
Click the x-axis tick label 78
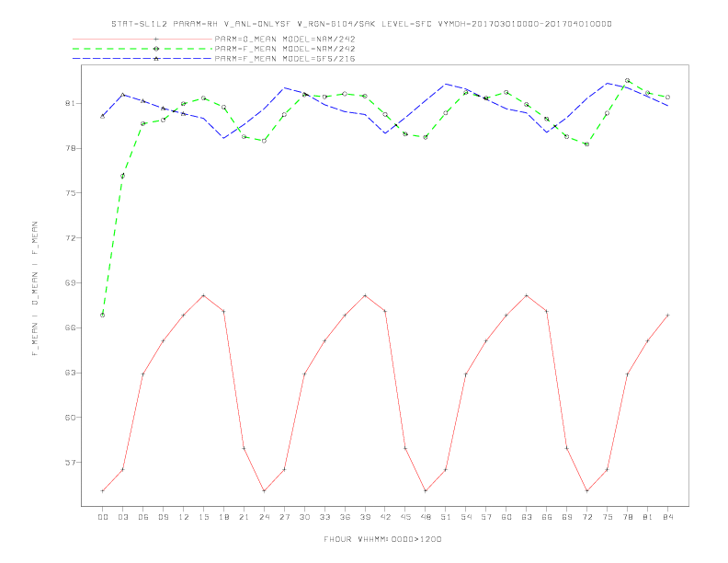pos(627,517)
